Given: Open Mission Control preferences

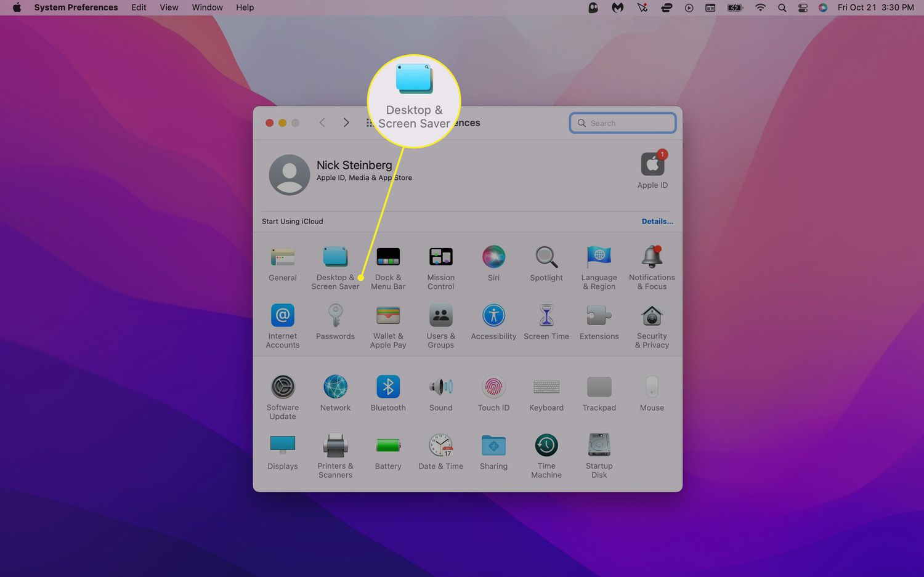Looking at the screenshot, I should tap(441, 267).
